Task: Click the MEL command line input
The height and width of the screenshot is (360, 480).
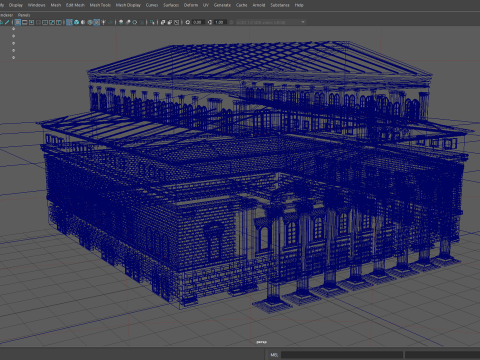Action: click(x=342, y=355)
